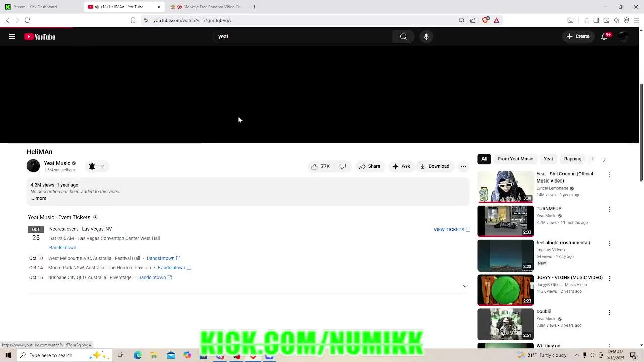Viewport: 644px width, 362px height.
Task: Share this page from address bar
Action: [x=473, y=20]
